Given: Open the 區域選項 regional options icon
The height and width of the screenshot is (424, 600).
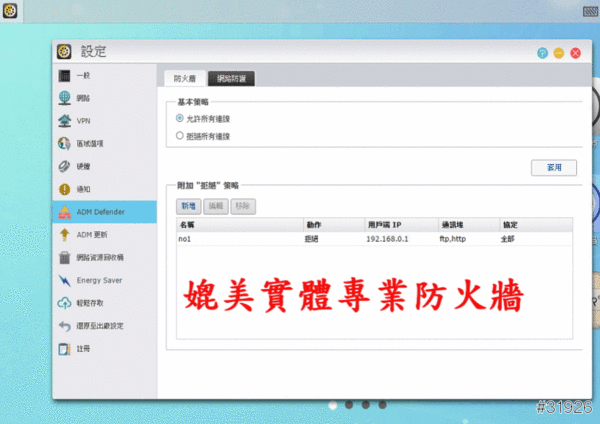Looking at the screenshot, I should pos(64,143).
